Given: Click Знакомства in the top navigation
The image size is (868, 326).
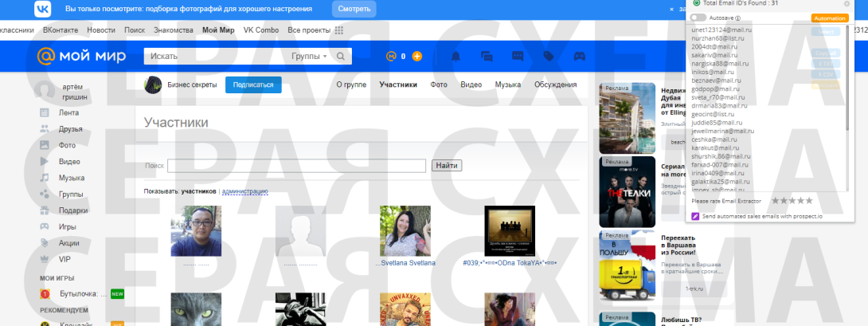Looking at the screenshot, I should coord(174,30).
